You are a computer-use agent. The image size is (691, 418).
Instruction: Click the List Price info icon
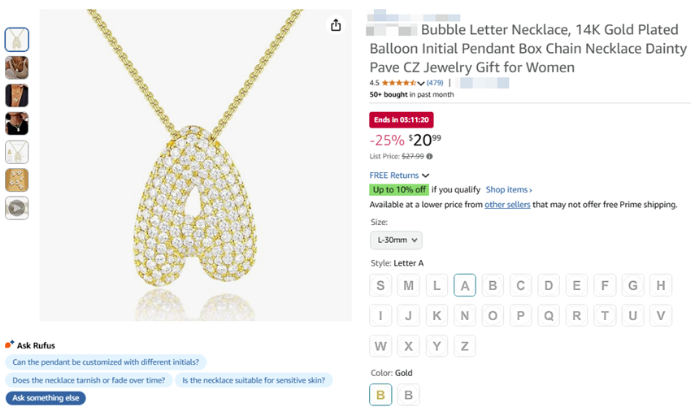pos(430,156)
